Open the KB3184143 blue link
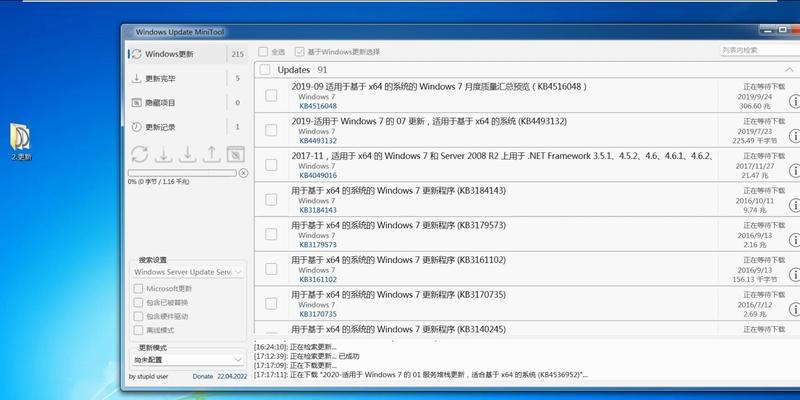Screen dimensions: 800x400 point(318,210)
